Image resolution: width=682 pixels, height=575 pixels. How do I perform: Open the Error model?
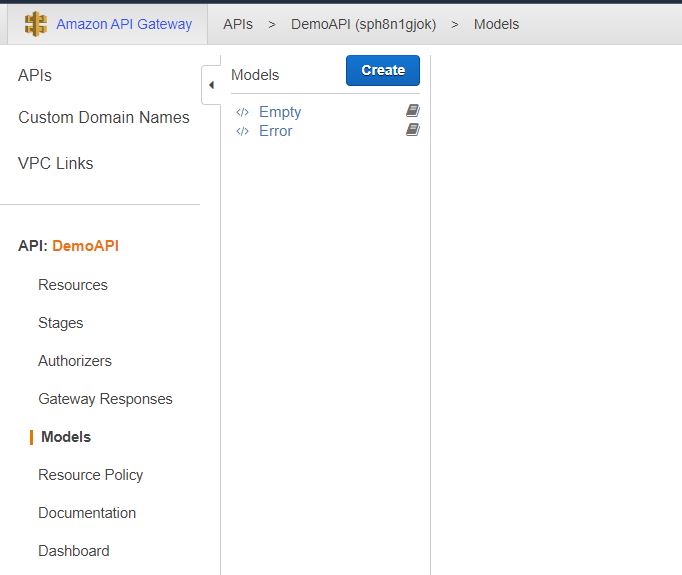tap(275, 131)
